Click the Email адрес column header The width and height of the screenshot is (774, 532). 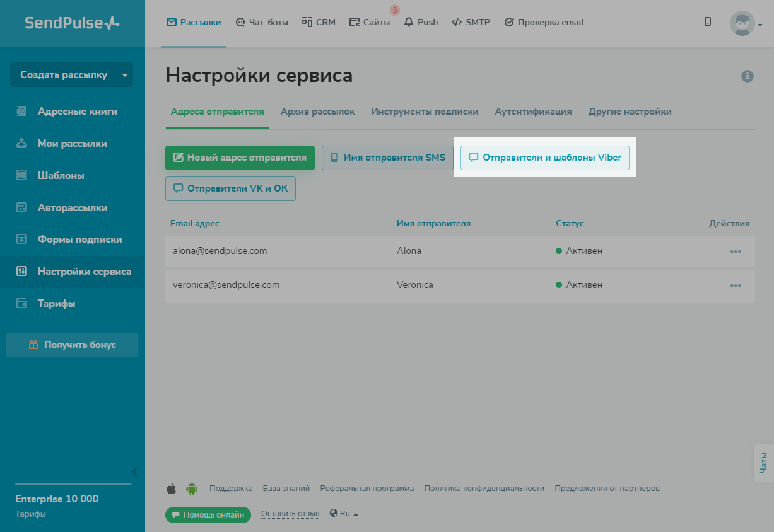pyautogui.click(x=195, y=223)
